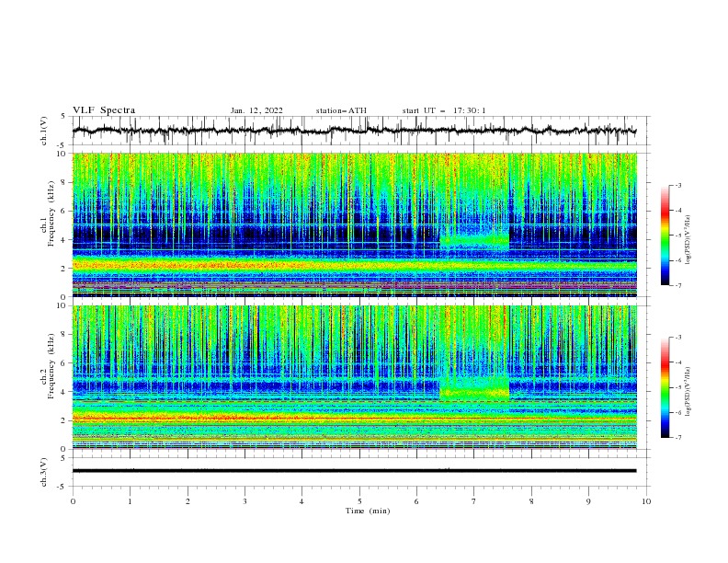Image resolution: width=728 pixels, height=563 pixels.
Task: Click the ch.1 voltage waveform trace
Action: coord(354,131)
